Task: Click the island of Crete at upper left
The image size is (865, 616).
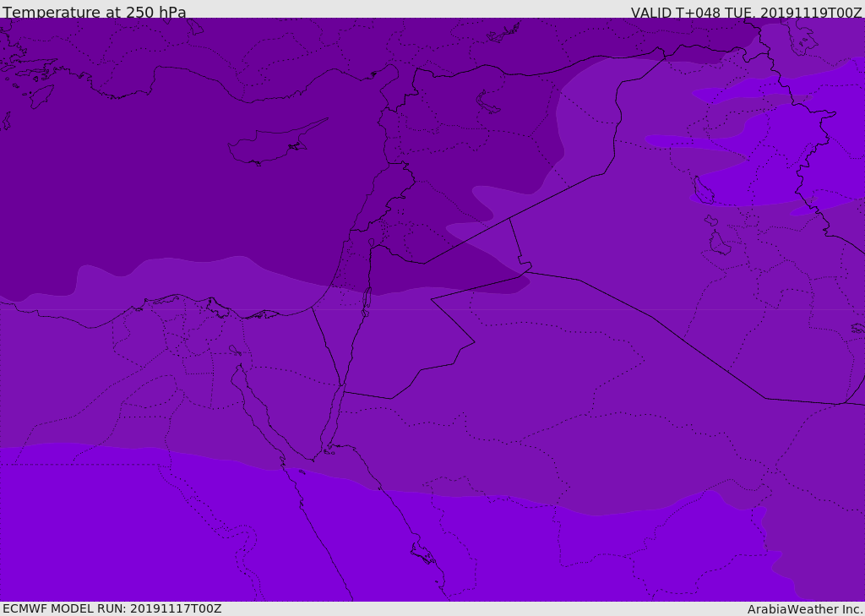Action: (41, 95)
